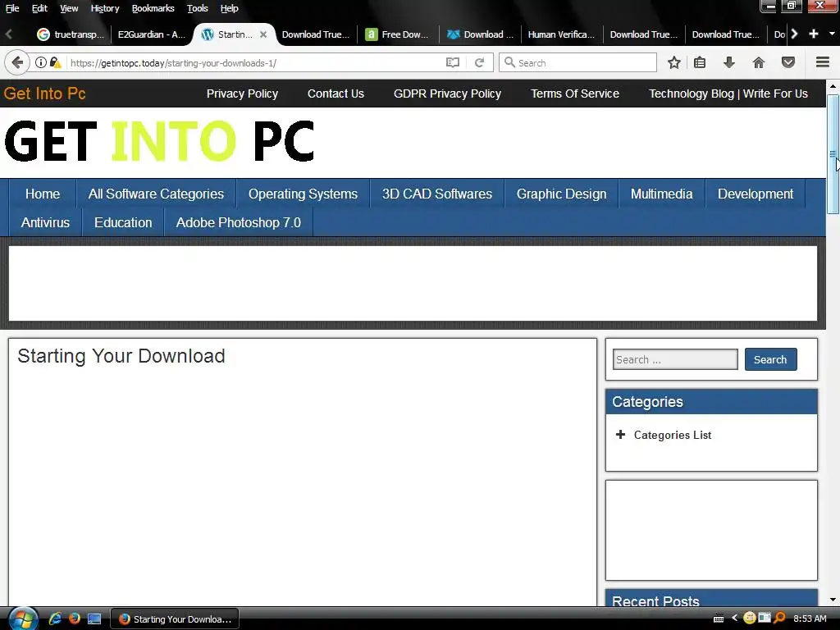Click the Get Into Pc site title
Image resolution: width=840 pixels, height=630 pixels.
click(x=44, y=94)
